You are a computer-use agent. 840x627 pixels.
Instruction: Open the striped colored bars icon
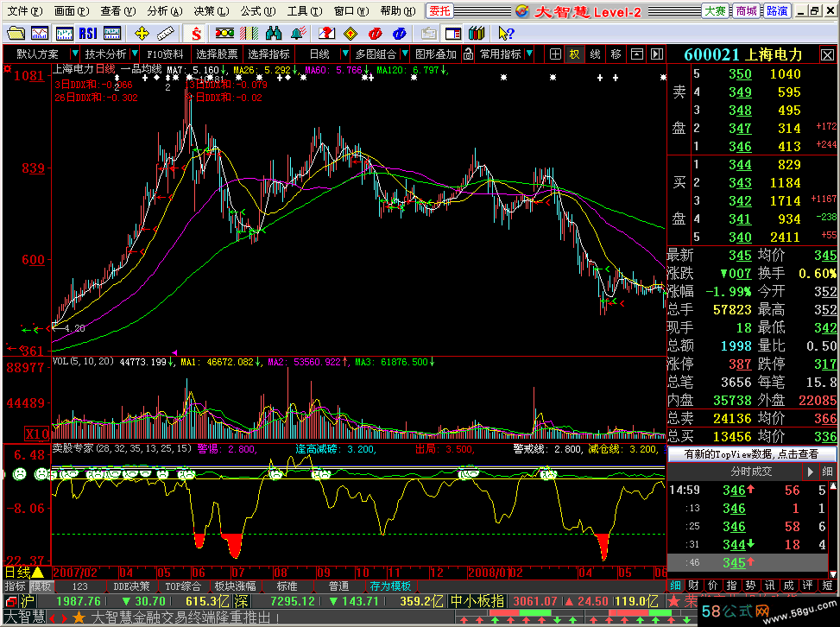point(249,34)
